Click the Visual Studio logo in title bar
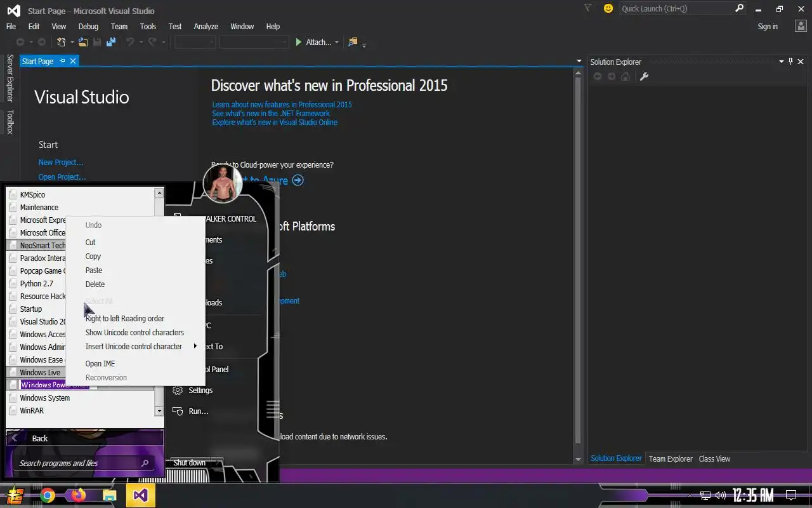 click(x=13, y=10)
